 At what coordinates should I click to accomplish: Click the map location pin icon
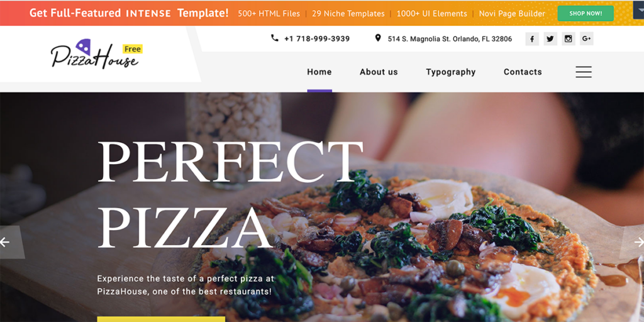pos(378,38)
